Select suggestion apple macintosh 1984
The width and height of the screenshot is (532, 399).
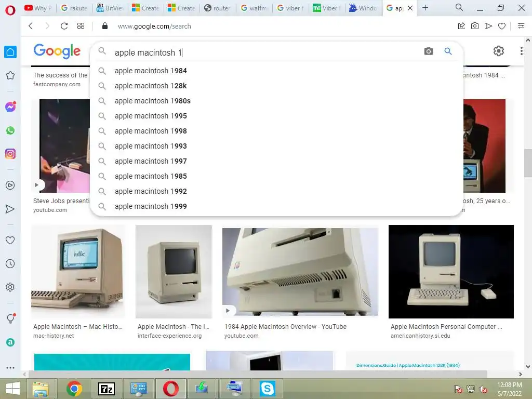[276, 71]
